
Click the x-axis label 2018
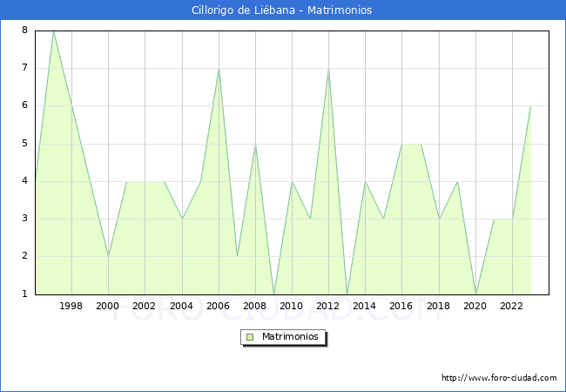[439, 306]
